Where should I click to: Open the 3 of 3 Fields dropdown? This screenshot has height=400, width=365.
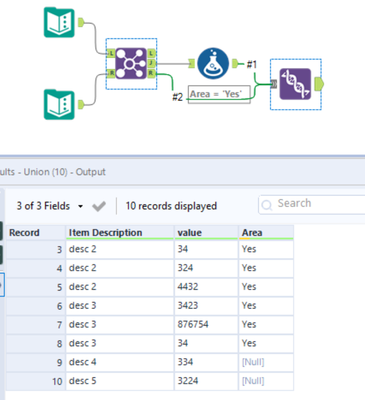point(50,206)
